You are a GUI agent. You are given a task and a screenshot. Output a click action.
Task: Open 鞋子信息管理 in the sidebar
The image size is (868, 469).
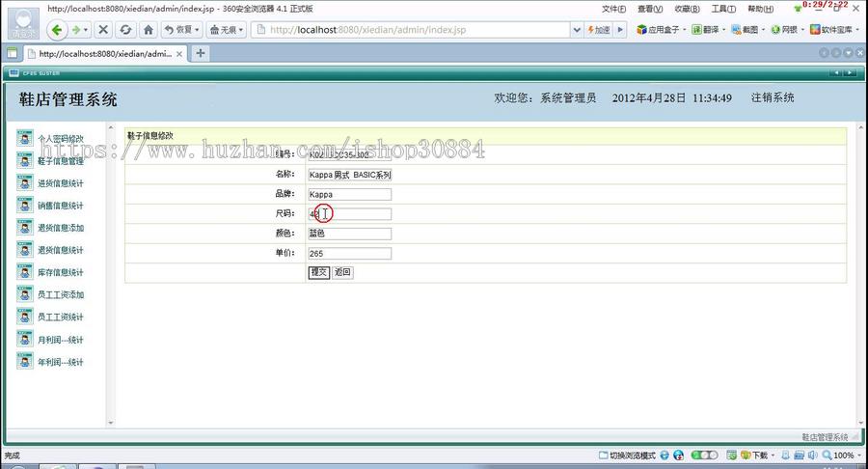pos(61,160)
